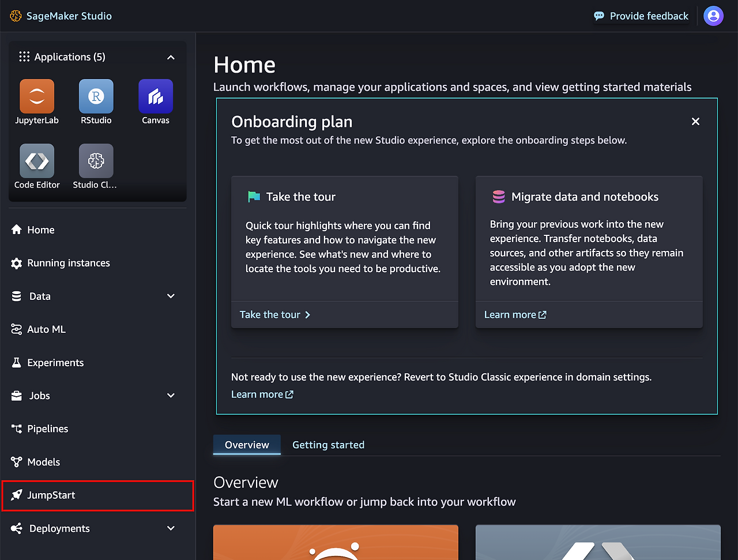Viewport: 738px width, 560px height.
Task: Expand the Jobs menu chevron
Action: 171,396
